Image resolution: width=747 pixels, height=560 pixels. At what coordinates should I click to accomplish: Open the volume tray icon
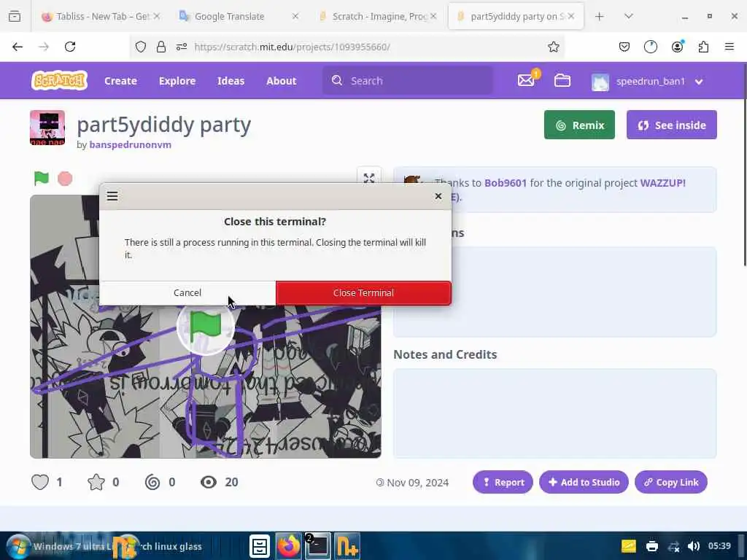point(694,546)
